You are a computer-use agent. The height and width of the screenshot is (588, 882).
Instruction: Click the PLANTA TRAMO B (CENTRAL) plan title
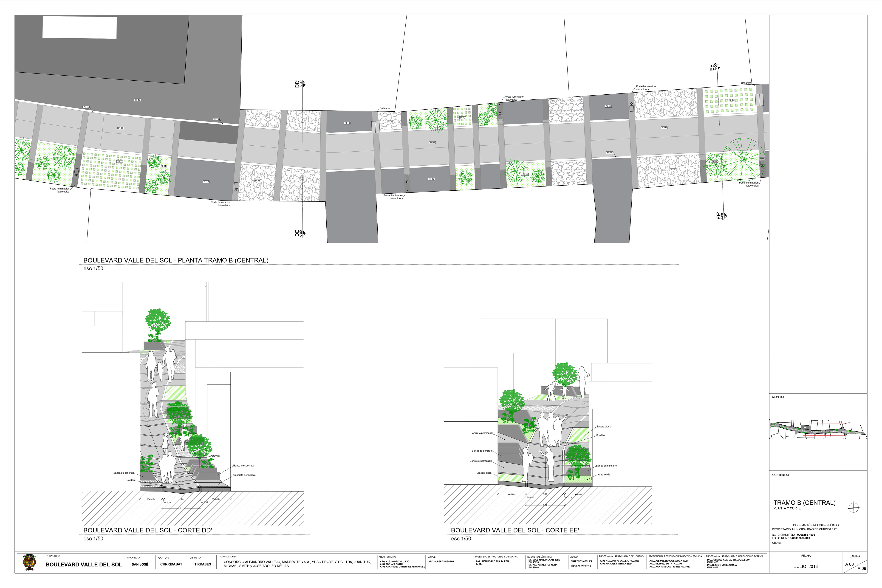coord(175,260)
